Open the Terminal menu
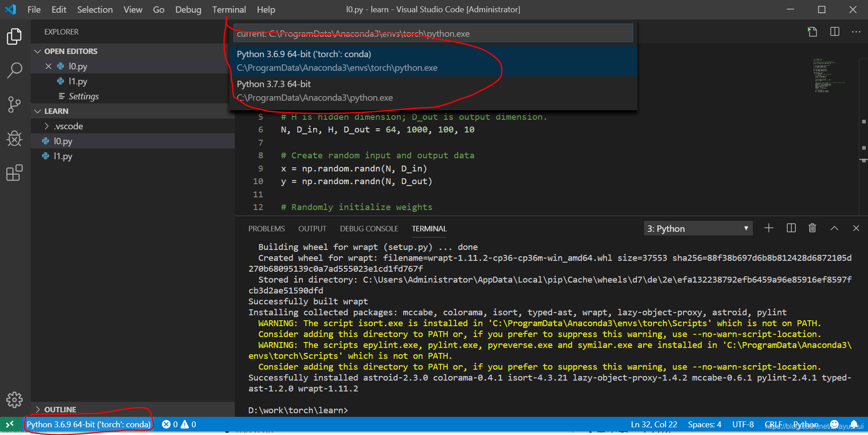 229,10
